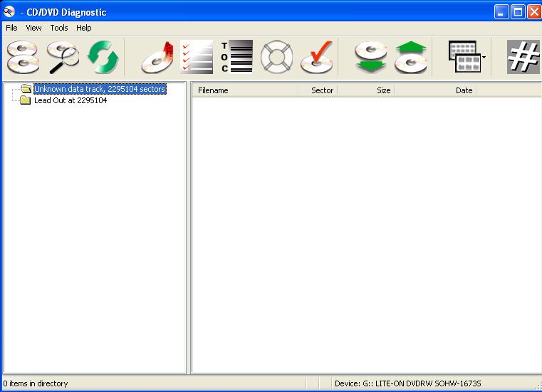Click folder icon beside Lead Out
The height and width of the screenshot is (392, 542).
(x=25, y=100)
